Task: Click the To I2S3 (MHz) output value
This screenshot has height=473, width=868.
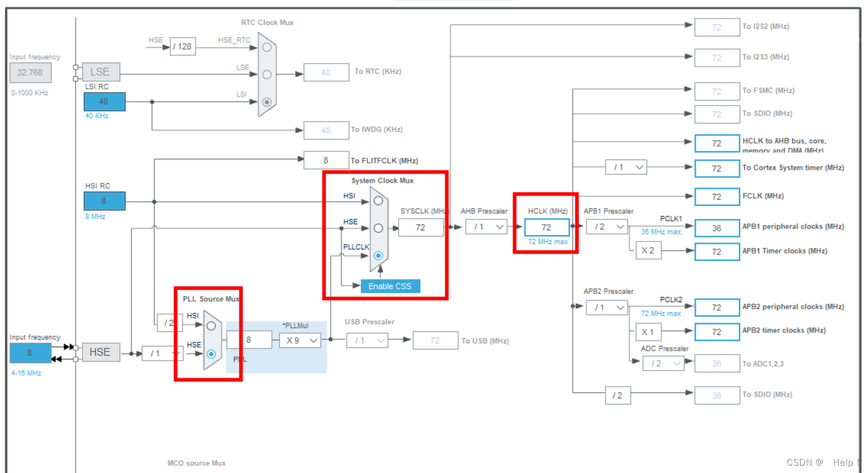Action: (x=717, y=57)
